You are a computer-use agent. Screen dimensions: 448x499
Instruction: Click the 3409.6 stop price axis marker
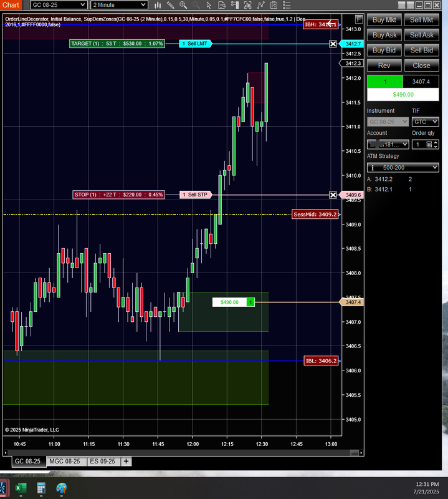(352, 195)
